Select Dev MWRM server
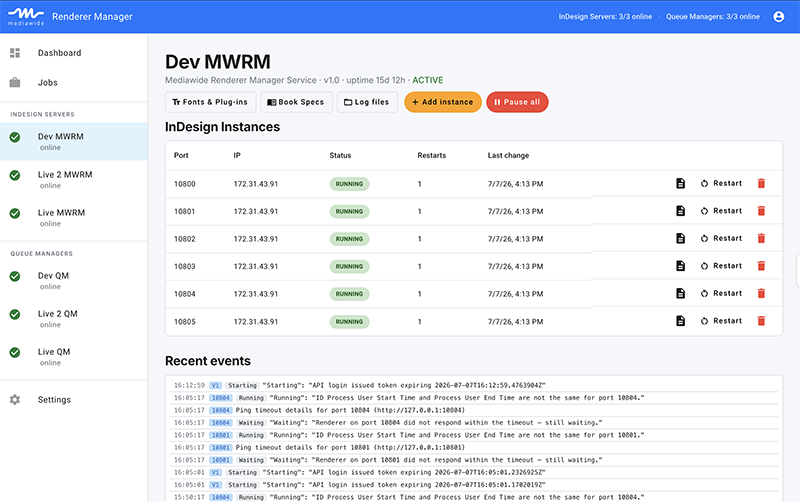The height and width of the screenshot is (502, 800). coord(74,141)
